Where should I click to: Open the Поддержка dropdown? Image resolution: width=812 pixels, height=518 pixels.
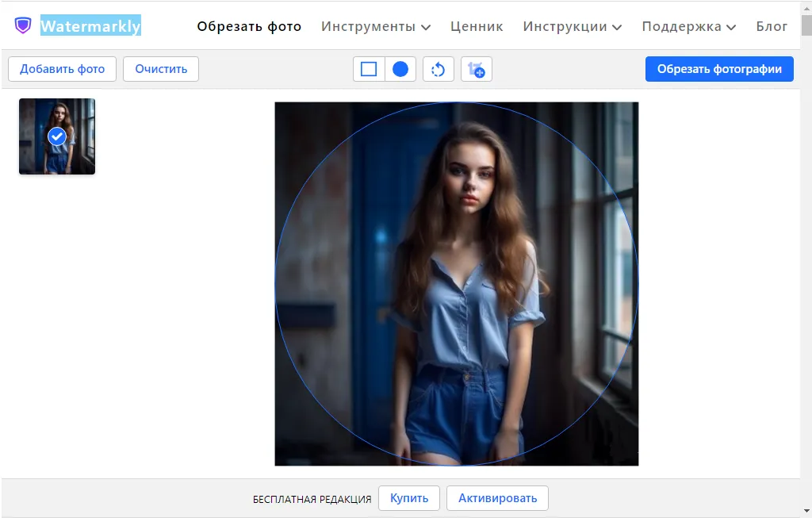pyautogui.click(x=687, y=26)
